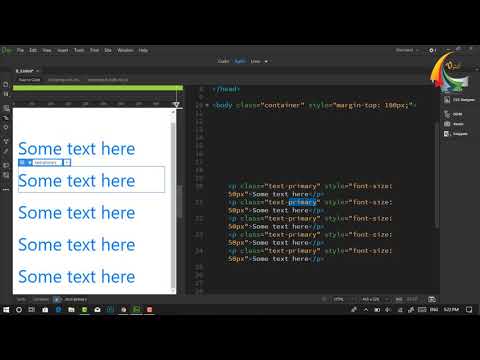Open File Explorer from taskbar
The height and width of the screenshot is (360, 480).
(71, 310)
